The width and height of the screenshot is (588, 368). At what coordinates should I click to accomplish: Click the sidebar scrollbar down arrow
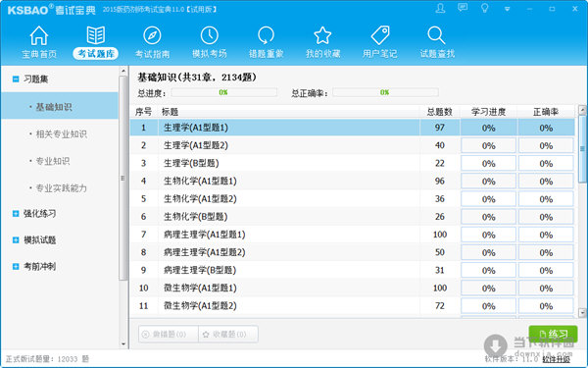pos(123,344)
